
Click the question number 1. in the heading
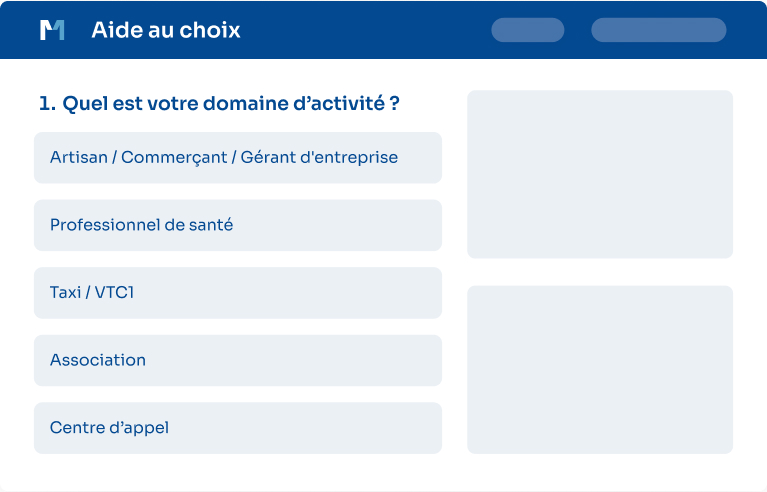(x=47, y=103)
